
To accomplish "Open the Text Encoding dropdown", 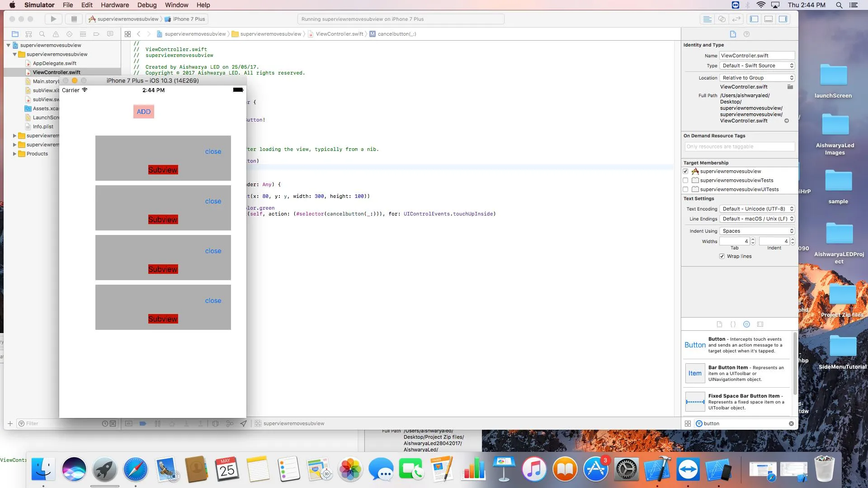I will (x=757, y=209).
